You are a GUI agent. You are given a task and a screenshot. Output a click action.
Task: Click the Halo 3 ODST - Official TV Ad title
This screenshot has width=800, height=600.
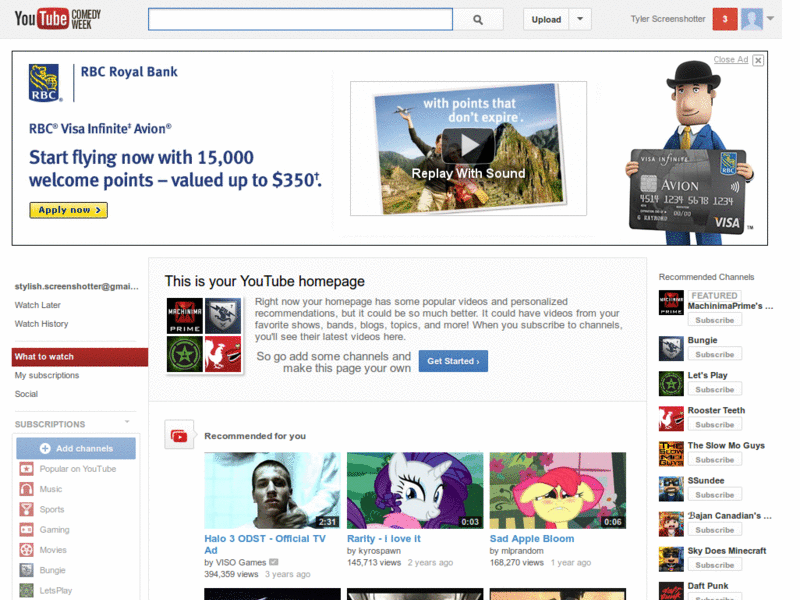pos(265,544)
